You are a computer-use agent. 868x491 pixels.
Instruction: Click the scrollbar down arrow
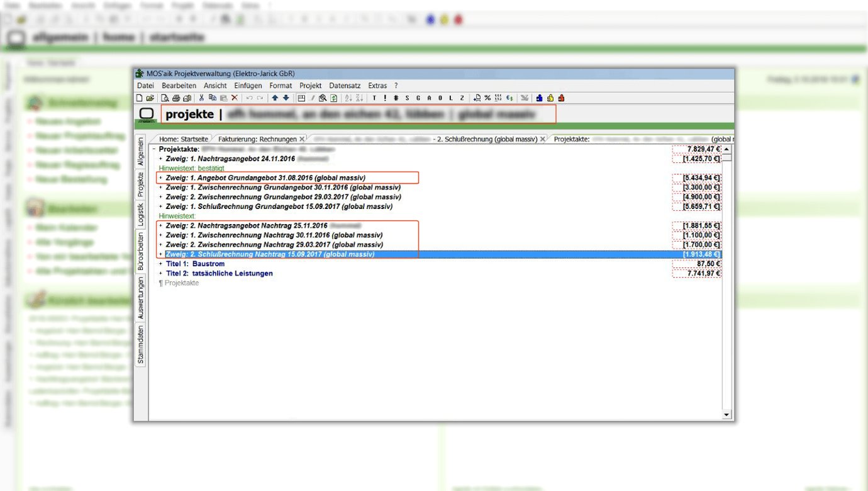[727, 415]
